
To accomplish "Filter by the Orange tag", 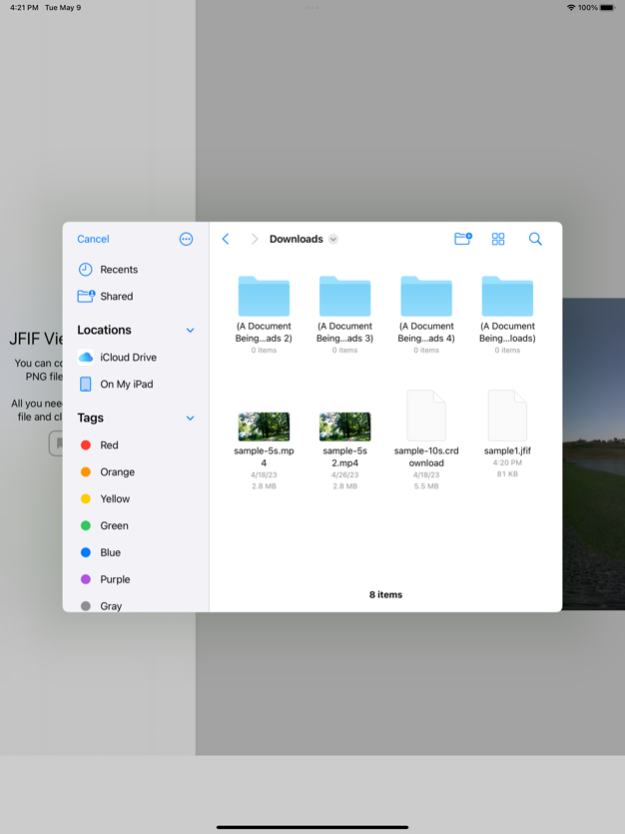I will 136,472.
